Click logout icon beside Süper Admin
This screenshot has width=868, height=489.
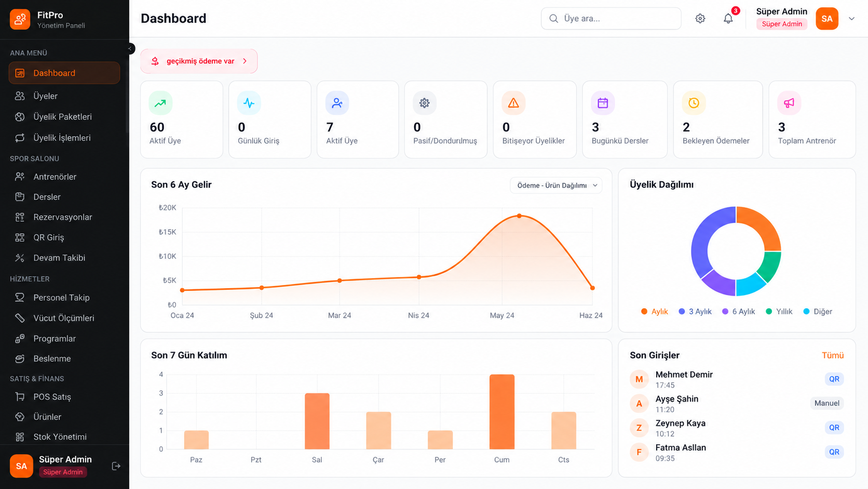pos(116,466)
